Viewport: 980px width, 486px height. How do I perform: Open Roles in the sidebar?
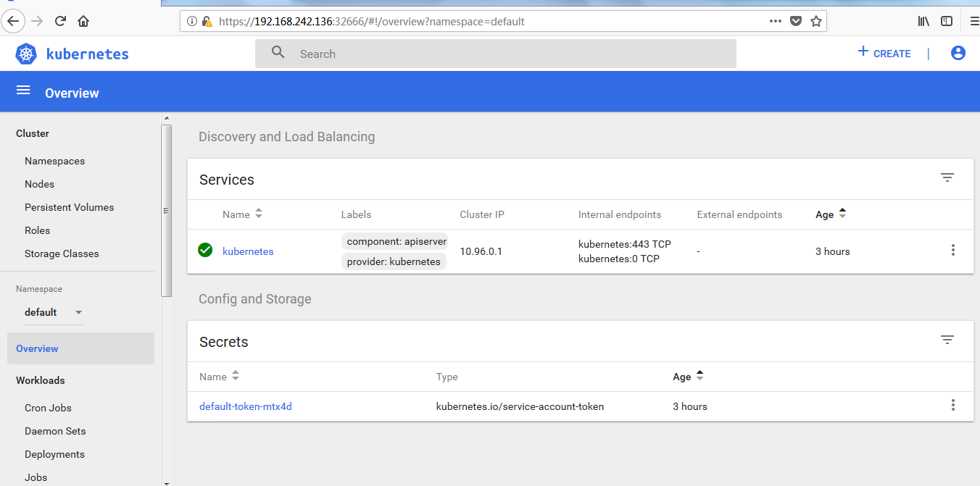(38, 230)
